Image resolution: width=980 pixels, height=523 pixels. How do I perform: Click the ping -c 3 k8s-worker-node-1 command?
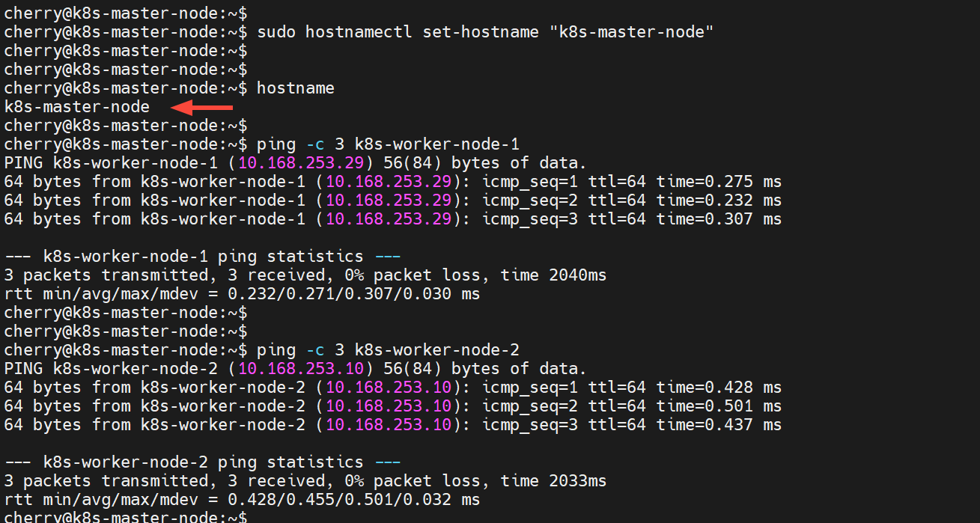387,144
